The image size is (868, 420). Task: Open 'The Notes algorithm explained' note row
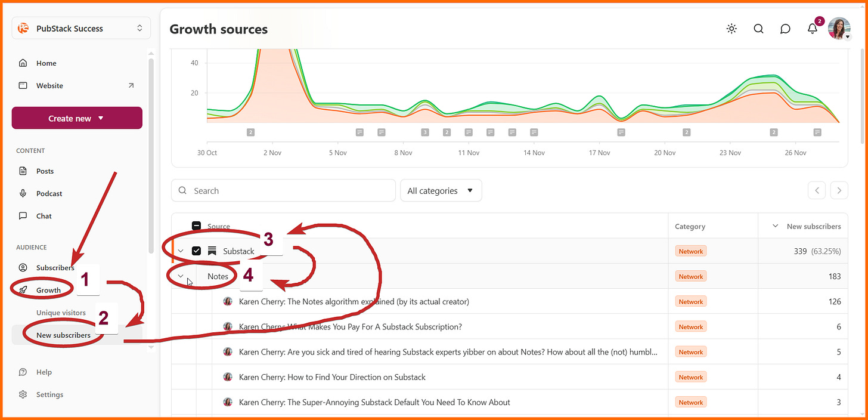click(x=354, y=302)
